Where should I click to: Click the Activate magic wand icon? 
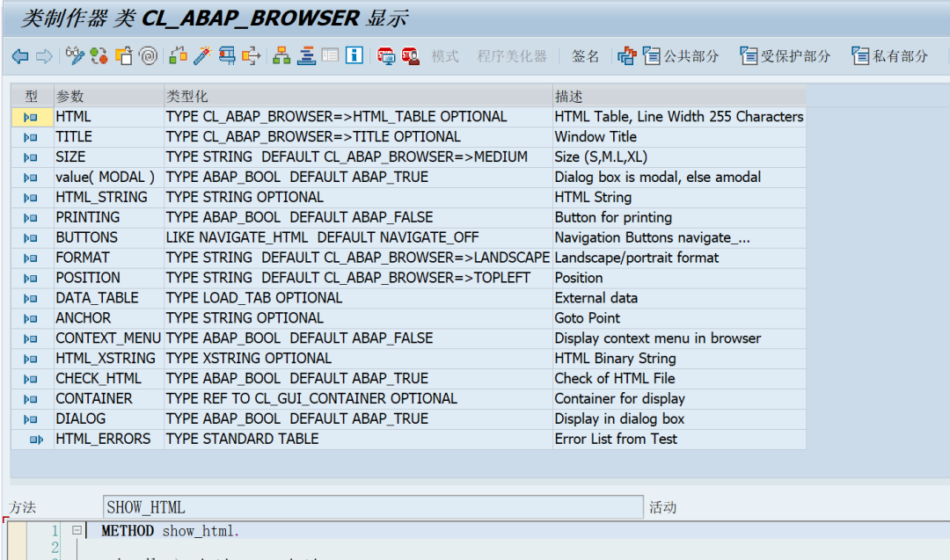tap(202, 56)
